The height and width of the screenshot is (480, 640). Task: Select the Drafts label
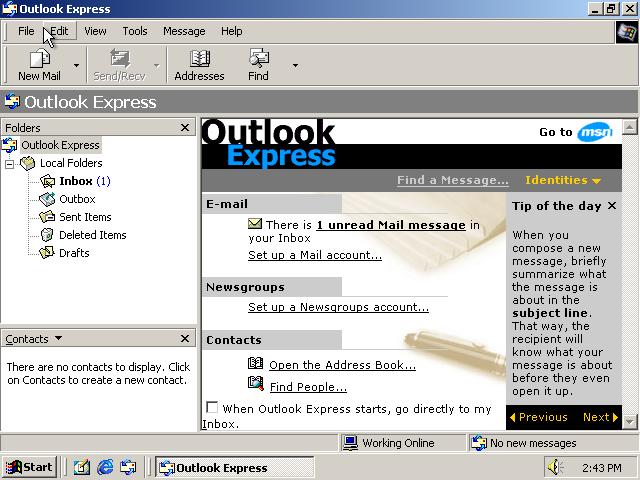tap(74, 253)
